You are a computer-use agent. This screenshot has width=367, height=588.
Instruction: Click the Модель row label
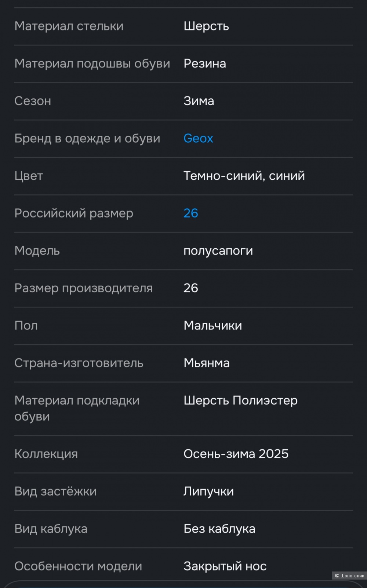click(37, 251)
